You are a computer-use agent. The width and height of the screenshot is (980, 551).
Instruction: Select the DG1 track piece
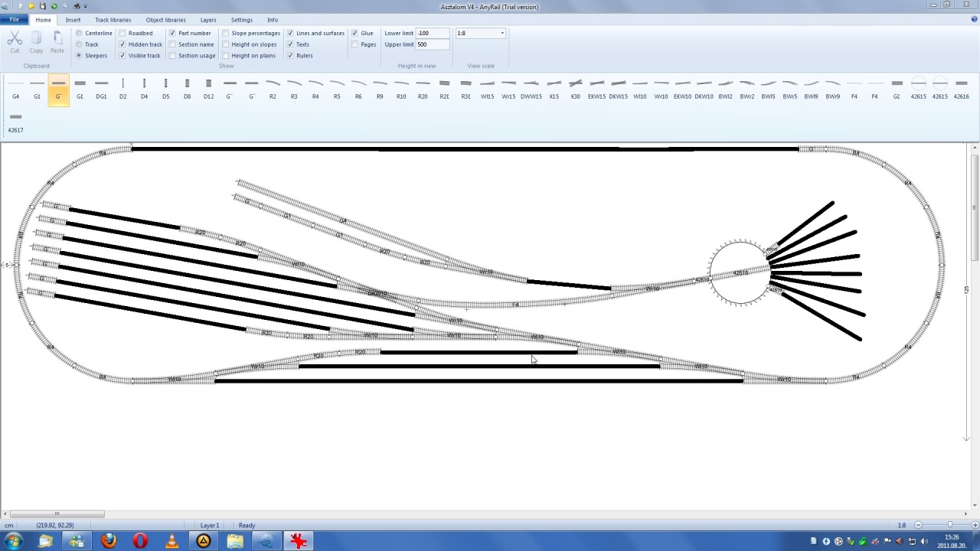click(x=101, y=89)
